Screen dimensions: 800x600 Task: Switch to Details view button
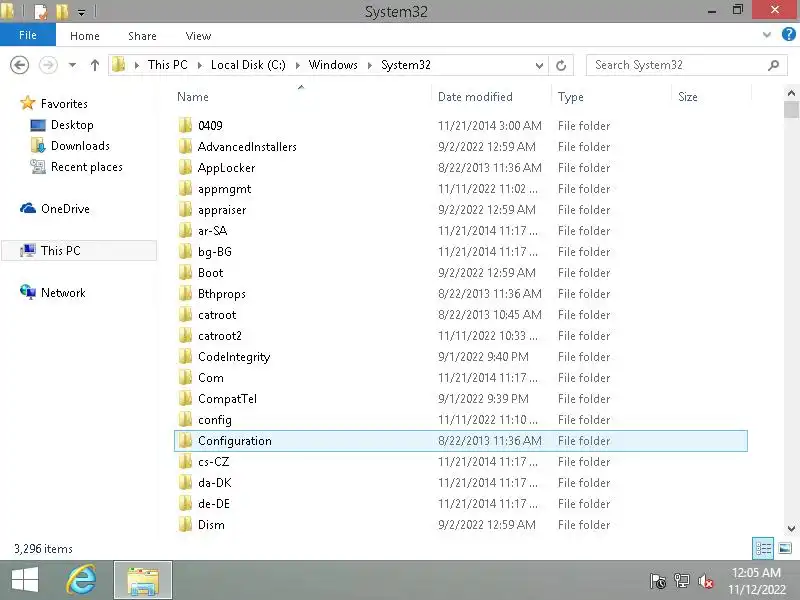click(x=763, y=548)
